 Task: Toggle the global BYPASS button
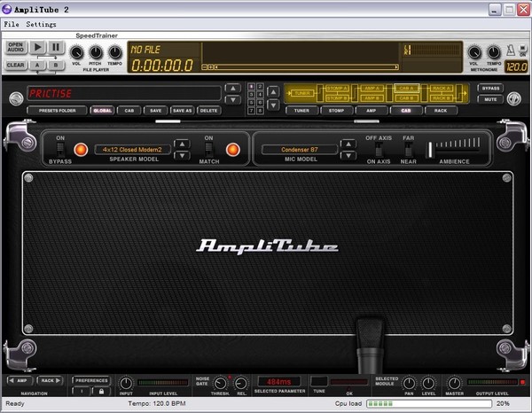tap(490, 88)
